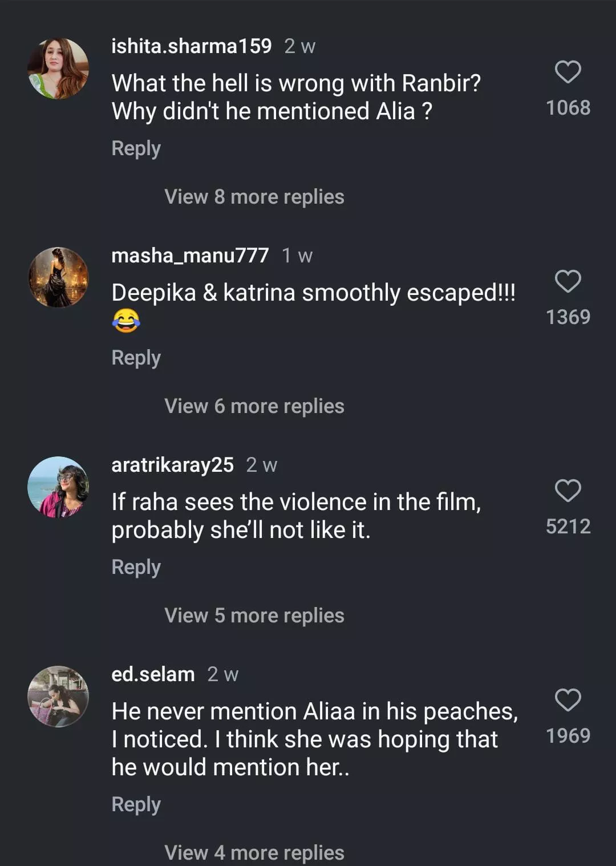This screenshot has width=616, height=866.
Task: Reply to ishita.sharma159's comment
Action: (x=136, y=148)
